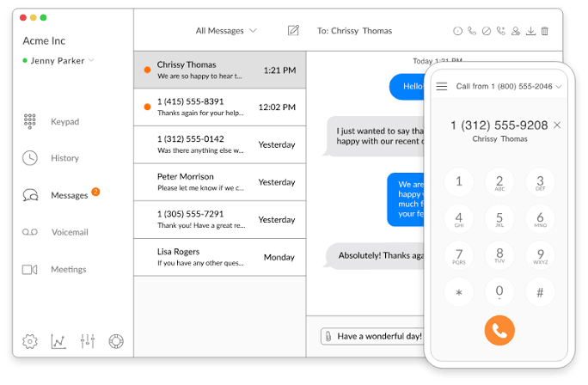Image resolution: width=588 pixels, height=385 pixels.
Task: Click the To: Chrissy Thomas recipient field
Action: 354,31
